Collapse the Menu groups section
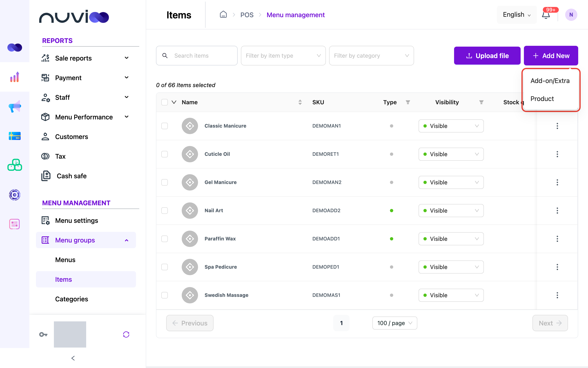 (86, 240)
